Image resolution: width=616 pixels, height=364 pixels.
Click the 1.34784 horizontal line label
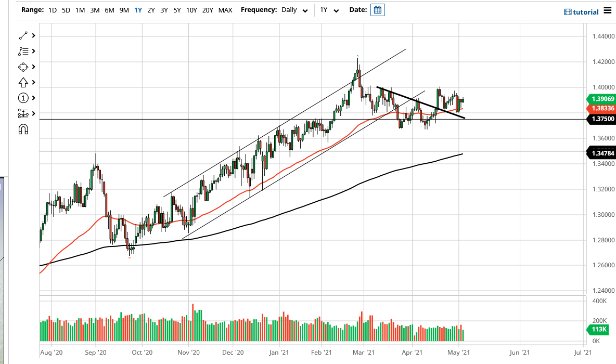602,153
